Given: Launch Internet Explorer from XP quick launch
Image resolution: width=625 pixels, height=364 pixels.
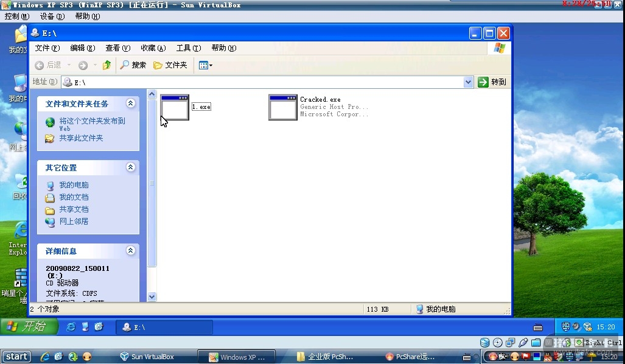Looking at the screenshot, I should coord(71,327).
